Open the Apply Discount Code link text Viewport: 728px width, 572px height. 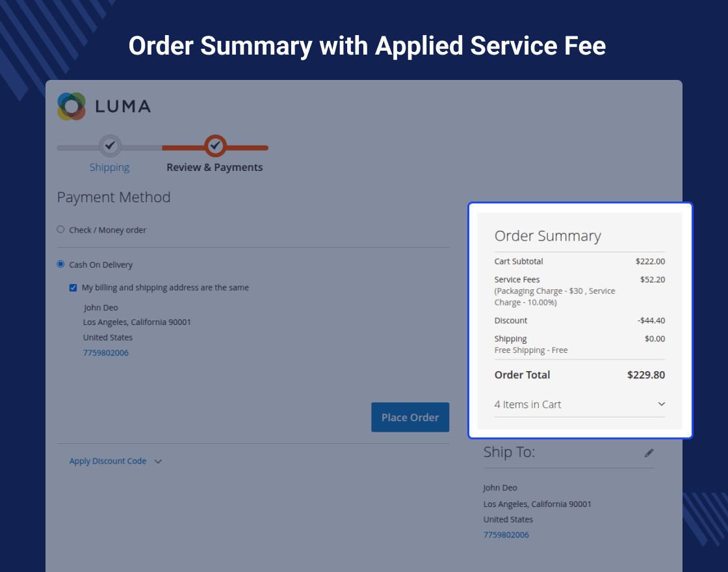pyautogui.click(x=108, y=461)
